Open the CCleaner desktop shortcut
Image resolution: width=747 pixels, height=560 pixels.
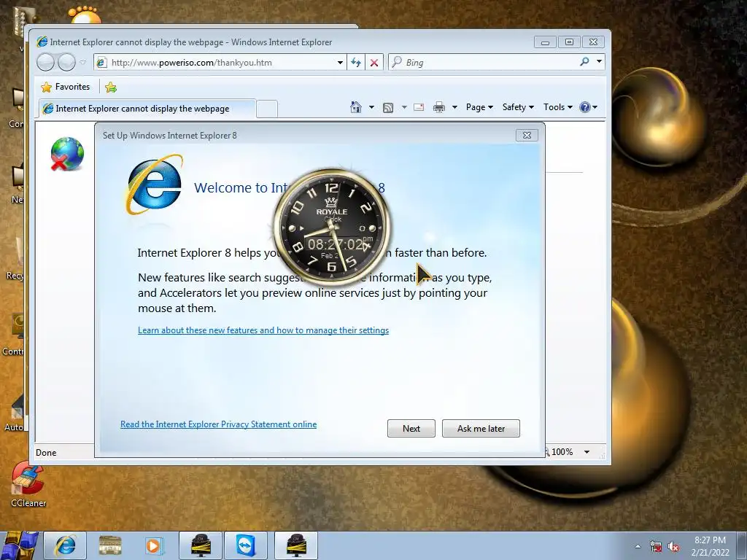28,484
